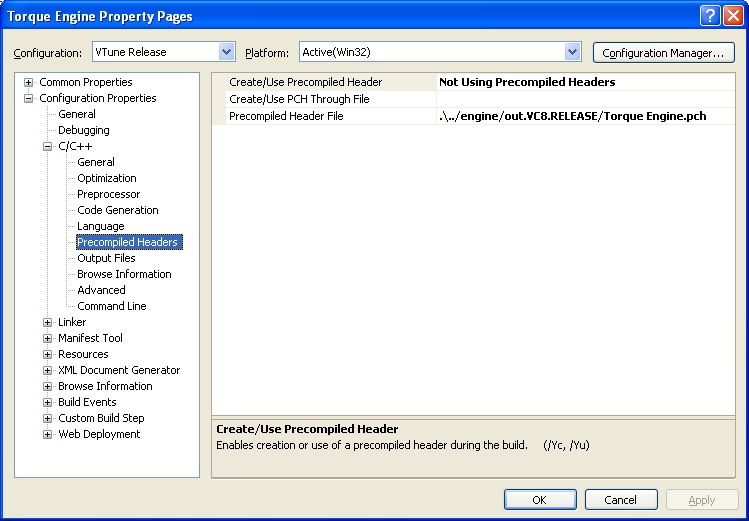
Task: Select the Debugging tree item
Action: point(83,130)
